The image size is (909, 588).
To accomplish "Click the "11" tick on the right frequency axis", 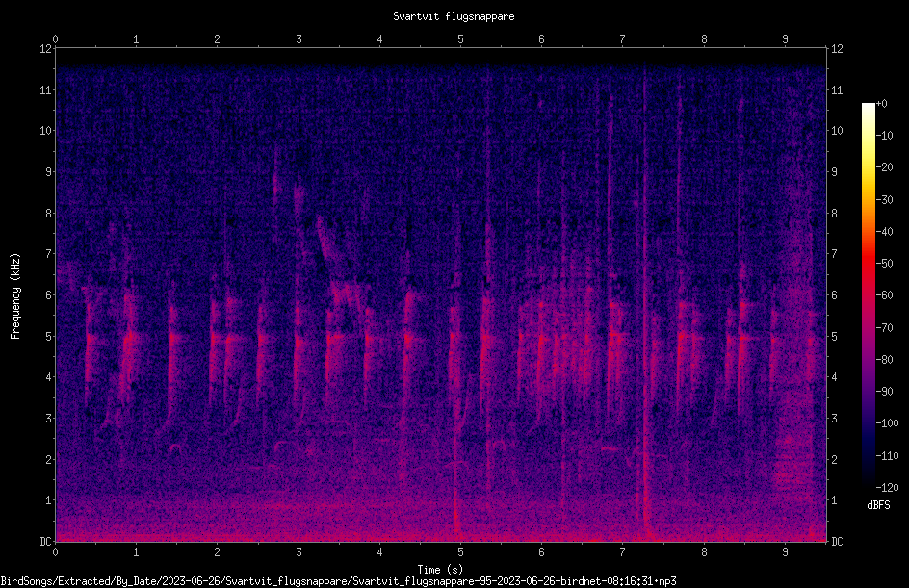I will tap(837, 89).
